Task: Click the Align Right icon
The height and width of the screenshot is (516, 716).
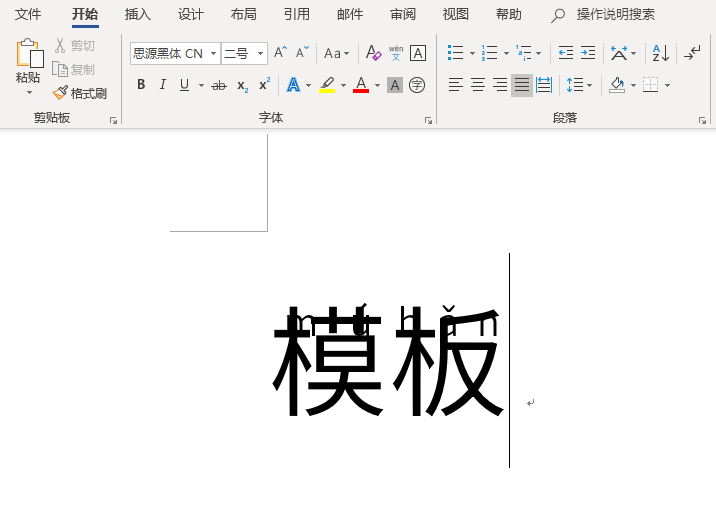Action: point(500,85)
